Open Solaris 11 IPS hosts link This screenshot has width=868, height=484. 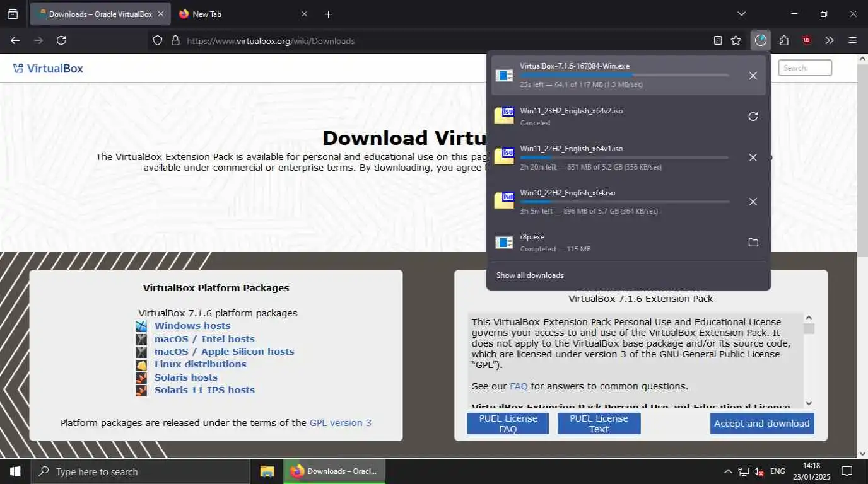[204, 390]
